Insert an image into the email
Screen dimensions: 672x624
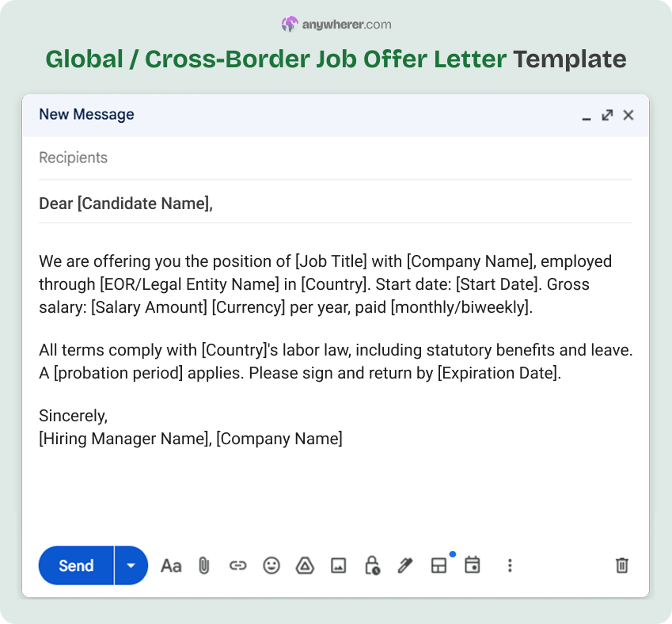click(338, 565)
